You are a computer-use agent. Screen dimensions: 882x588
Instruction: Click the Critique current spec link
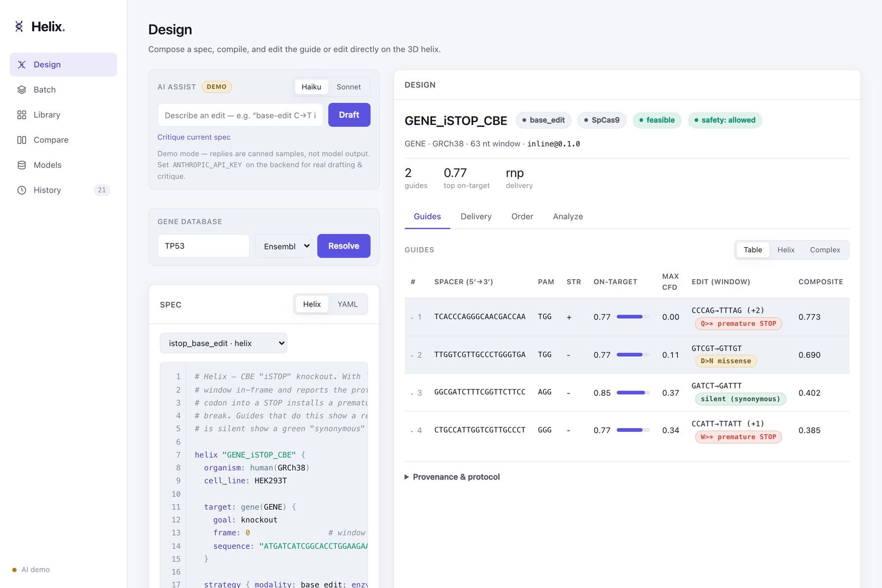pyautogui.click(x=194, y=137)
